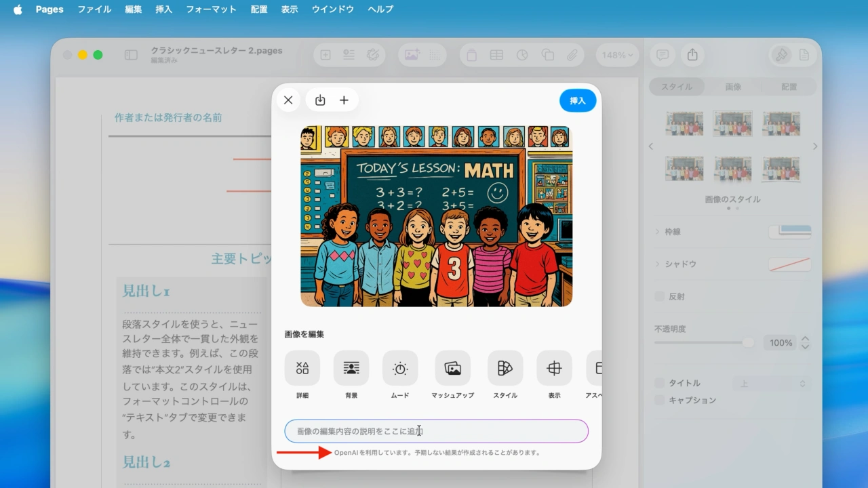Enable the 反射 (Reflection) checkbox
This screenshot has width=868, height=488.
pos(658,296)
